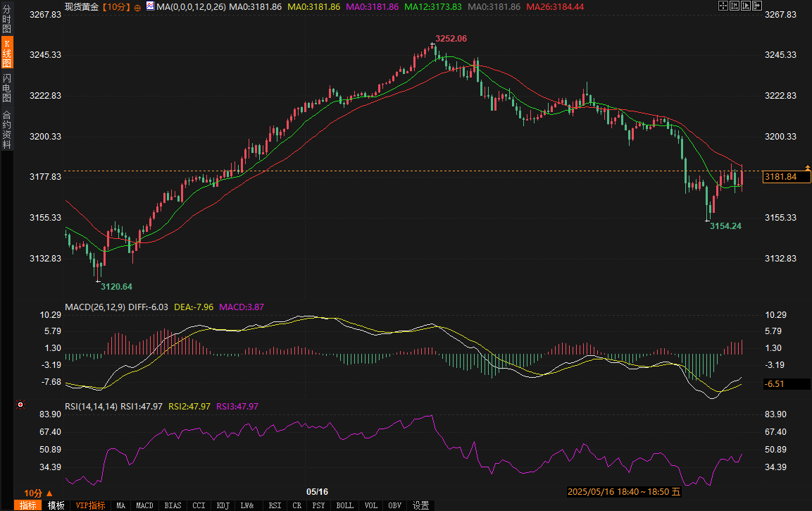Click the orange arrow marker at current price level
Image resolution: width=812 pixels, height=511 pixels.
[808, 168]
